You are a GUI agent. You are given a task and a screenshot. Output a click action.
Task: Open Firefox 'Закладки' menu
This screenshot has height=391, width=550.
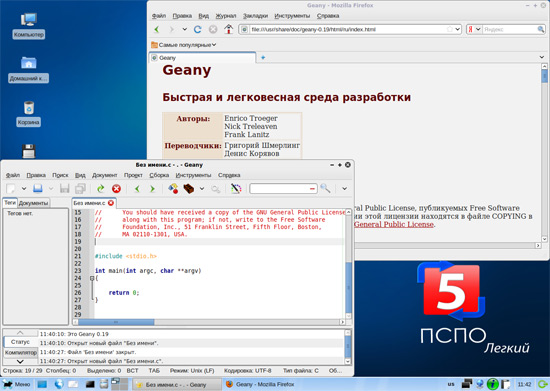click(255, 16)
